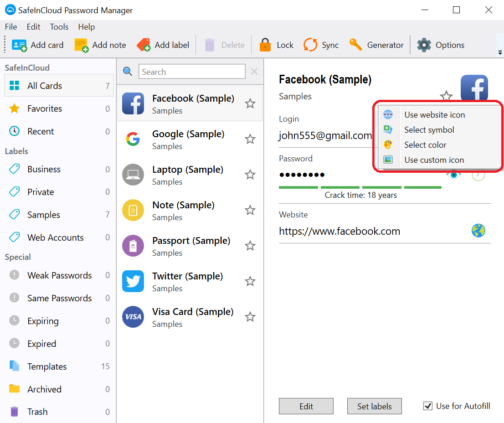Click the Set labels button
Viewport: 504px width, 423px height.
pos(375,406)
